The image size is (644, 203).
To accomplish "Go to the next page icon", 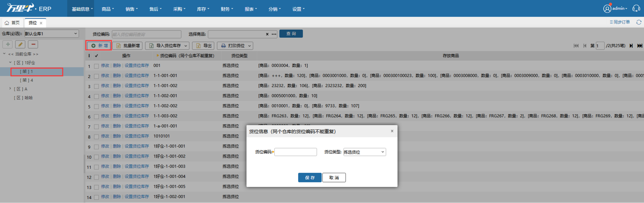I will [631, 46].
